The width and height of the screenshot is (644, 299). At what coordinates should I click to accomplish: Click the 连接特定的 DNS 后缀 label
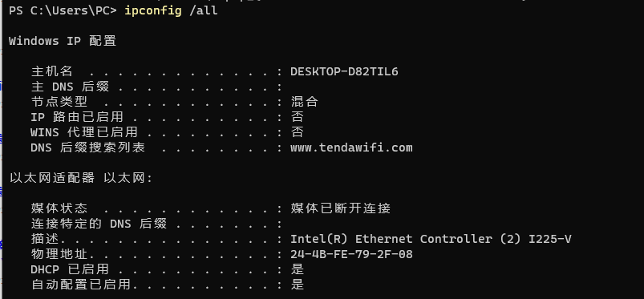pos(99,224)
